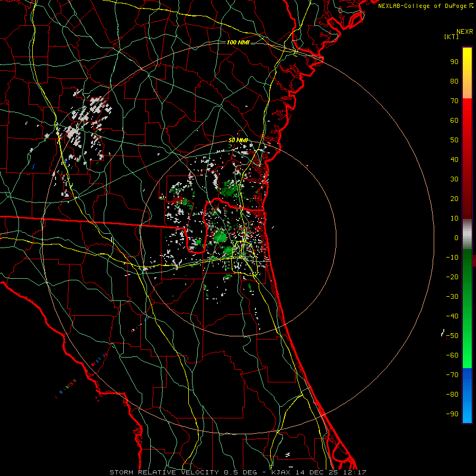The height and width of the screenshot is (476, 476).
Task: Click the -50 knot scale value
Action: coord(452,336)
